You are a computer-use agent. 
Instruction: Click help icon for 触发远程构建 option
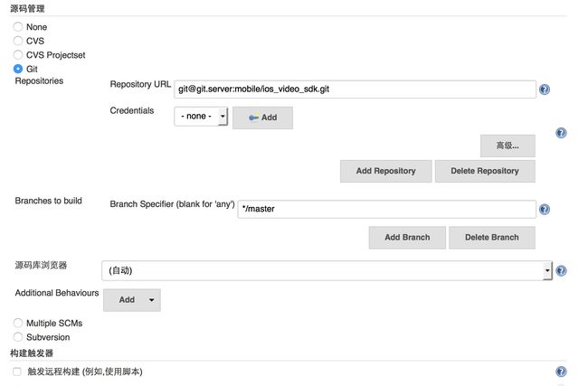tap(561, 372)
